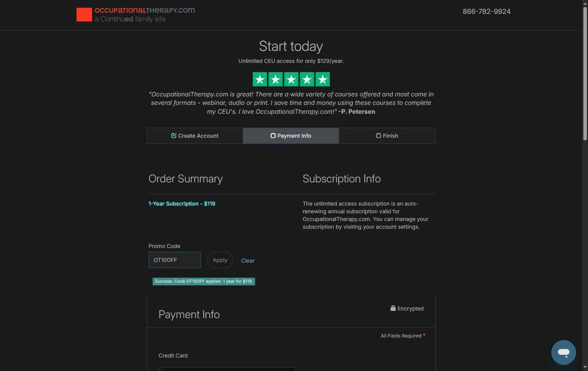Click the 'Success. Code OT10OFF applied' message
The image size is (588, 371).
[x=204, y=282]
